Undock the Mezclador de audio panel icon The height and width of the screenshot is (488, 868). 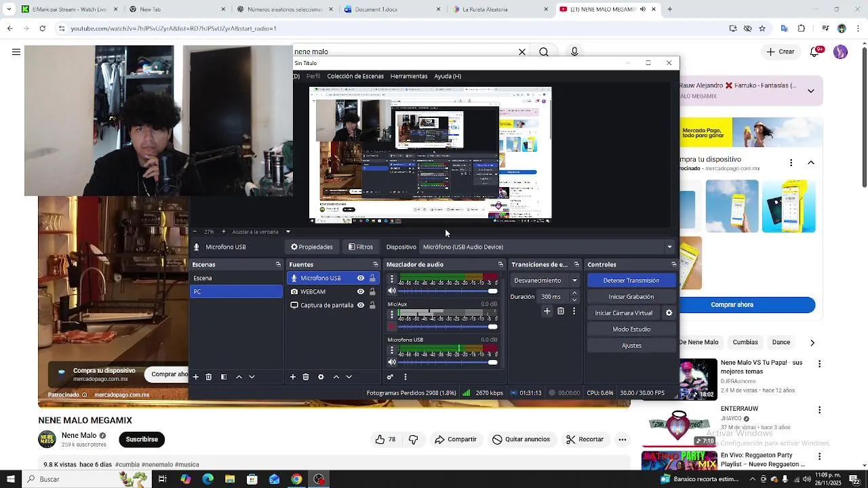[x=501, y=264]
